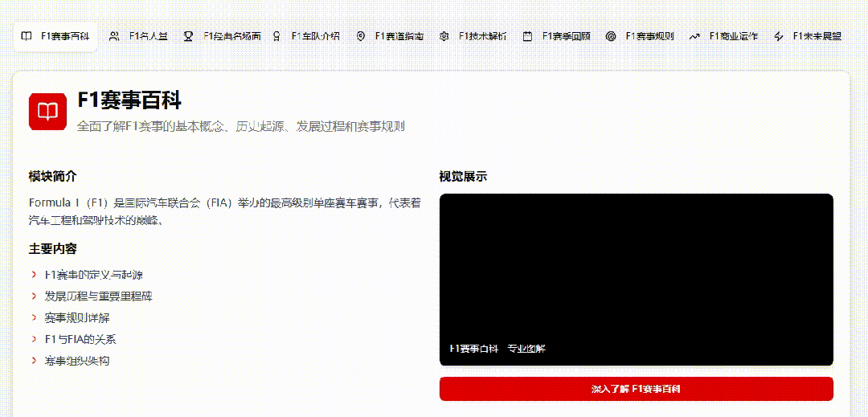Click the red 深入了解 F1赛事百科 button
Viewport: 868px width, 417px height.
point(636,389)
